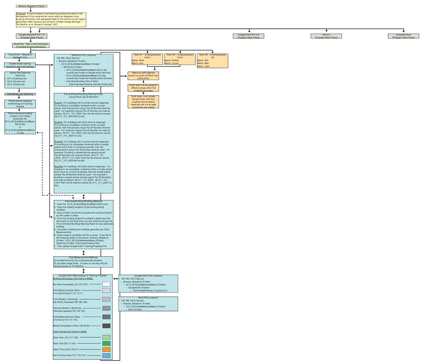Viewport: 423px width, 364px height.
Task: Select the gray Google SketchUp Pro box
Action: tap(31, 36)
